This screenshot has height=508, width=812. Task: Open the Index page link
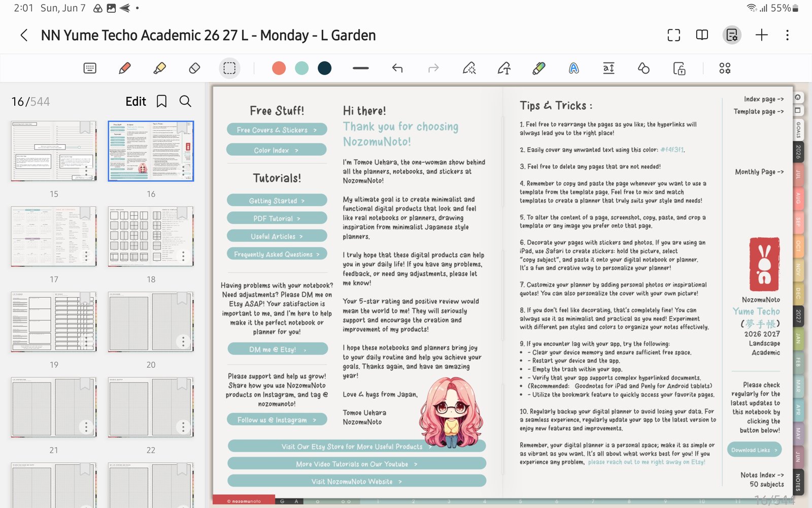(763, 99)
